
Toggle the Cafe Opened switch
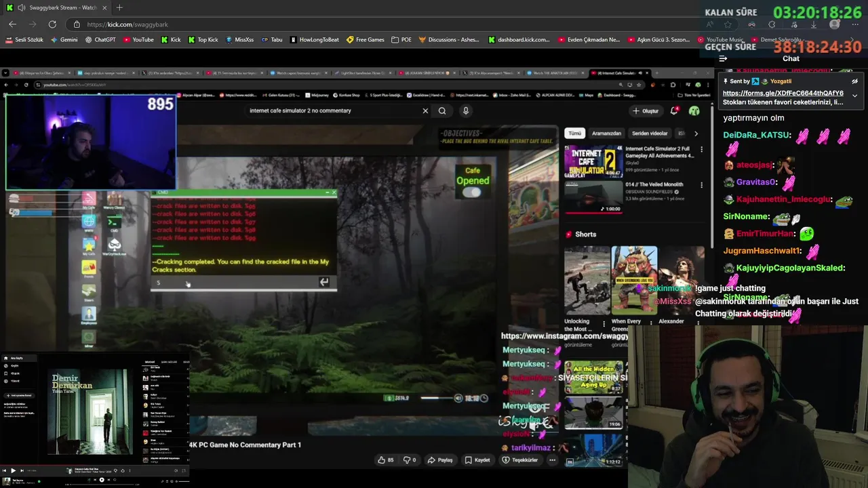[x=473, y=192]
